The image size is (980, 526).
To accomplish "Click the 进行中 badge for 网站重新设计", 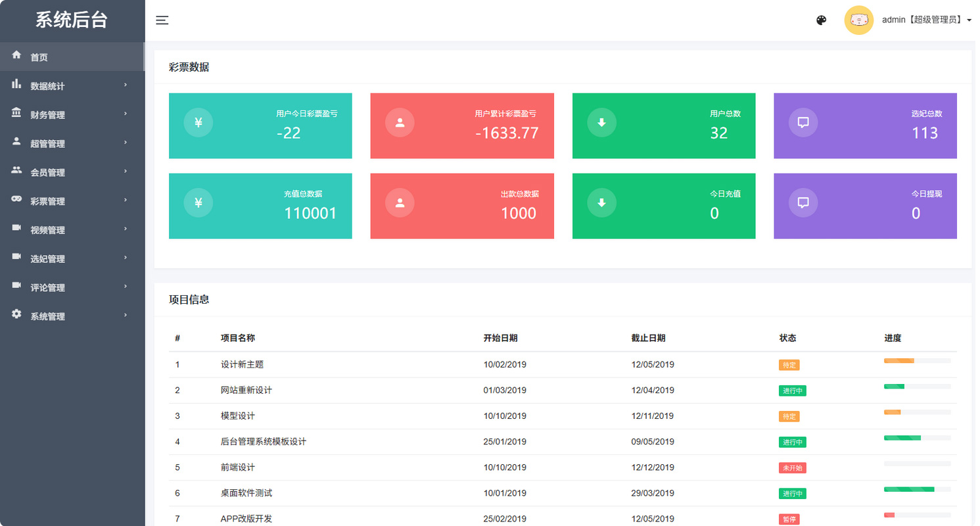I will pyautogui.click(x=792, y=391).
